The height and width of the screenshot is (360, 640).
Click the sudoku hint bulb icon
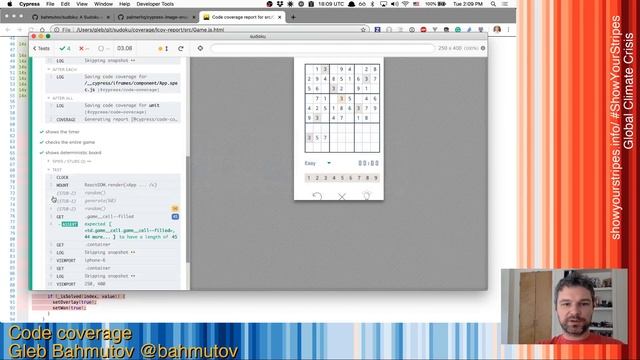(x=367, y=196)
